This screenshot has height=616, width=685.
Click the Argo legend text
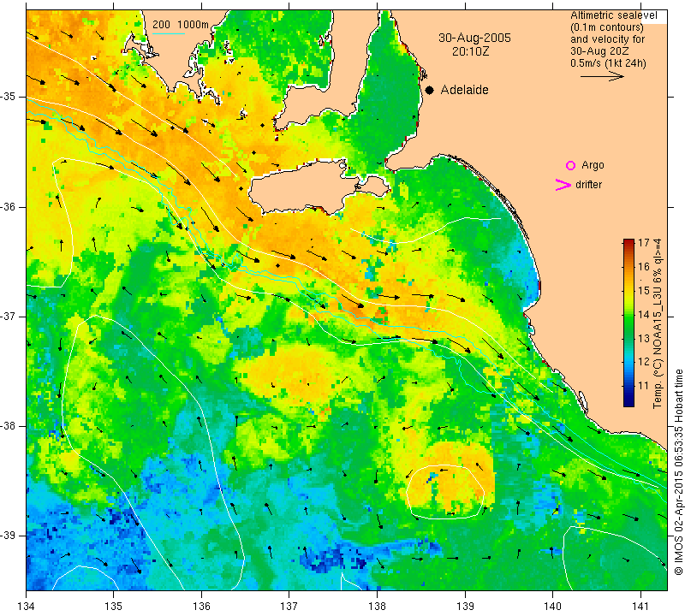coord(593,165)
